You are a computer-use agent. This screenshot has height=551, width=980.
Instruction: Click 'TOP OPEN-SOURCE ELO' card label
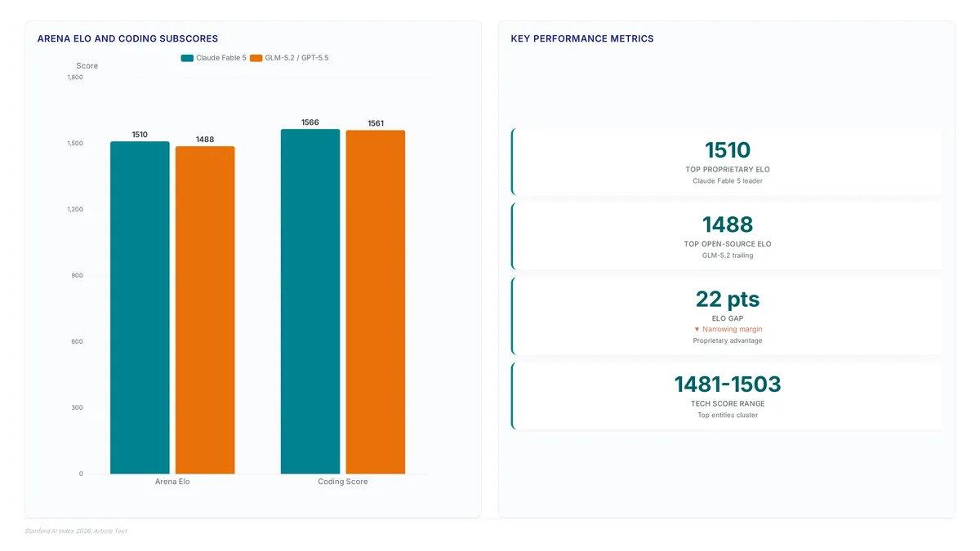(x=728, y=244)
